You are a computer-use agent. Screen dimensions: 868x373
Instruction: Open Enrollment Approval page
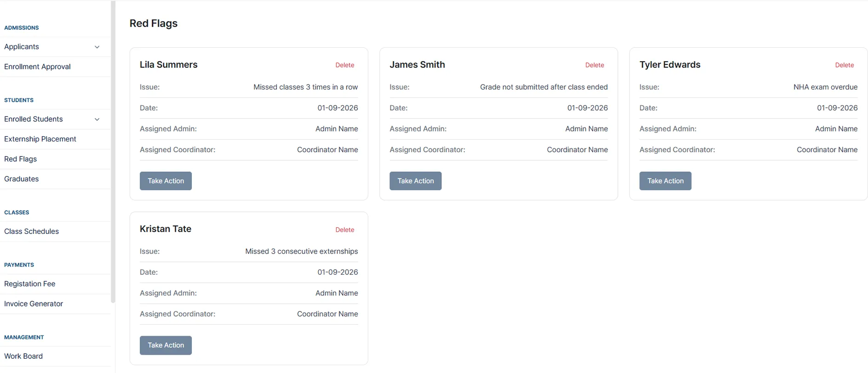point(37,67)
